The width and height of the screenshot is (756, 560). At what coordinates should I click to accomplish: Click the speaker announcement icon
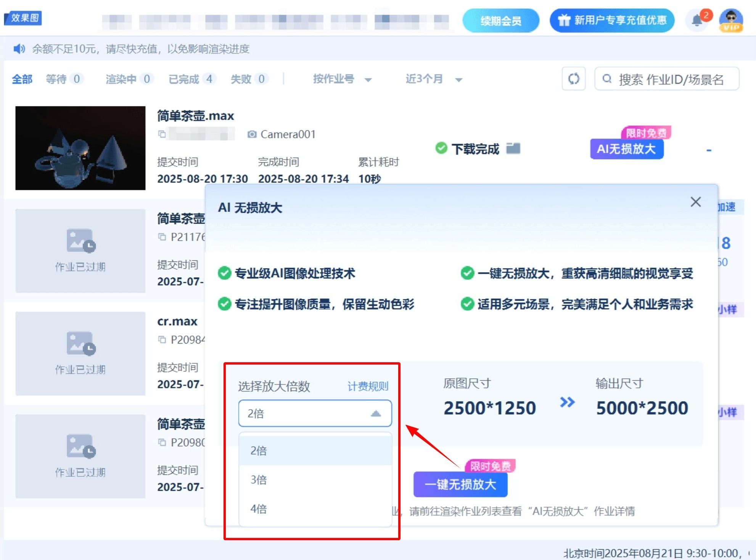19,49
